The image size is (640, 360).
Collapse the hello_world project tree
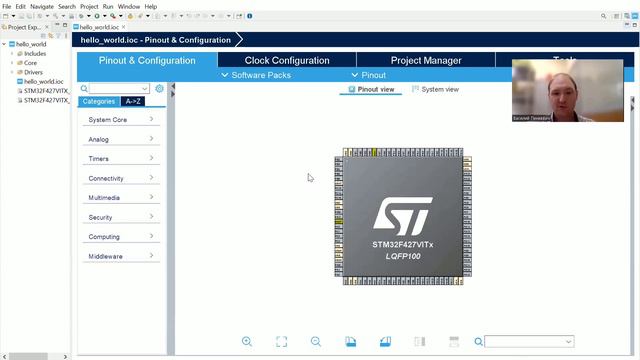[4, 44]
